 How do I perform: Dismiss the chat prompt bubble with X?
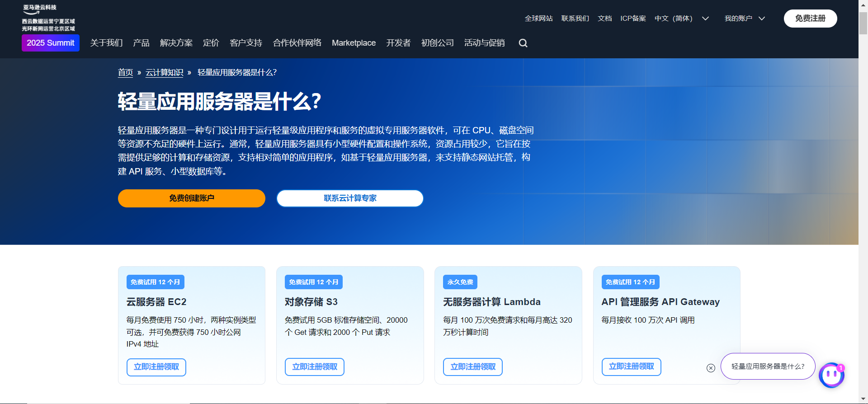click(x=711, y=368)
